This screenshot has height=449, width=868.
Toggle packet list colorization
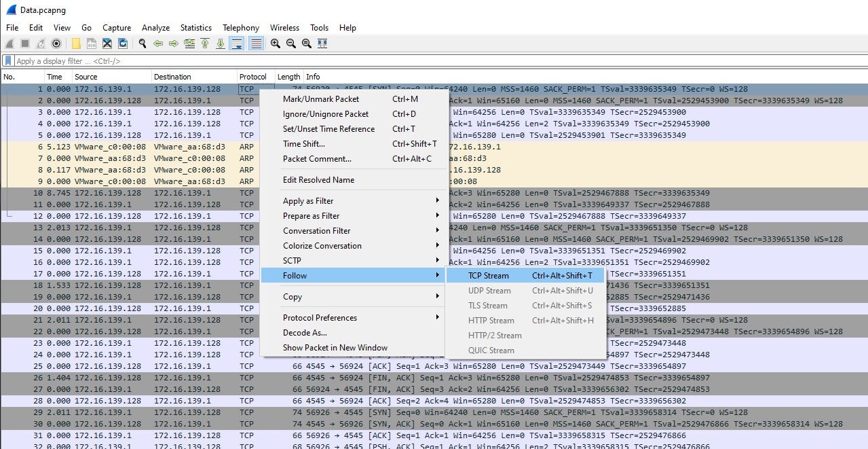pos(256,43)
